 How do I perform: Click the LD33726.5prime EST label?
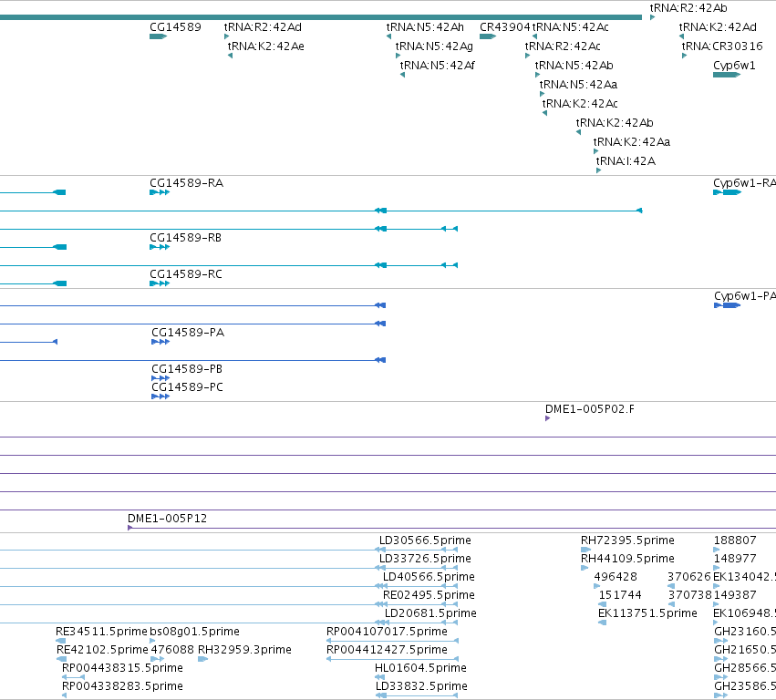(x=425, y=559)
